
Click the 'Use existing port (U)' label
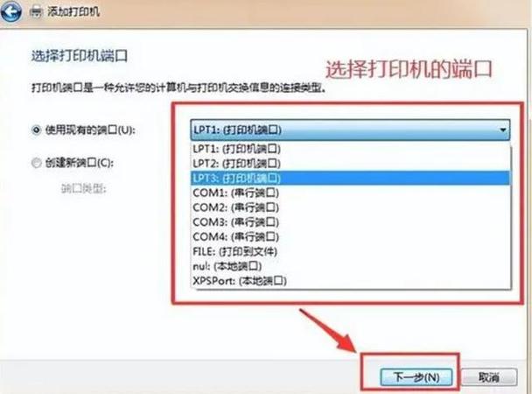click(x=90, y=130)
